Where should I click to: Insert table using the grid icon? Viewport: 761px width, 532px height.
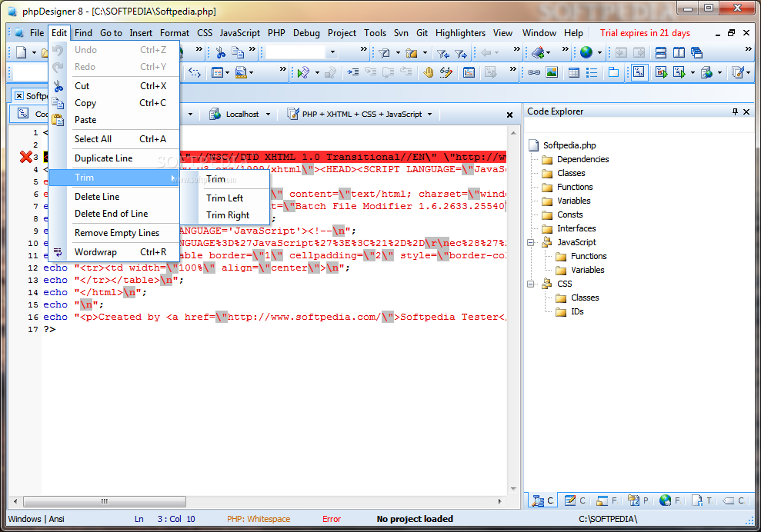pyautogui.click(x=574, y=73)
